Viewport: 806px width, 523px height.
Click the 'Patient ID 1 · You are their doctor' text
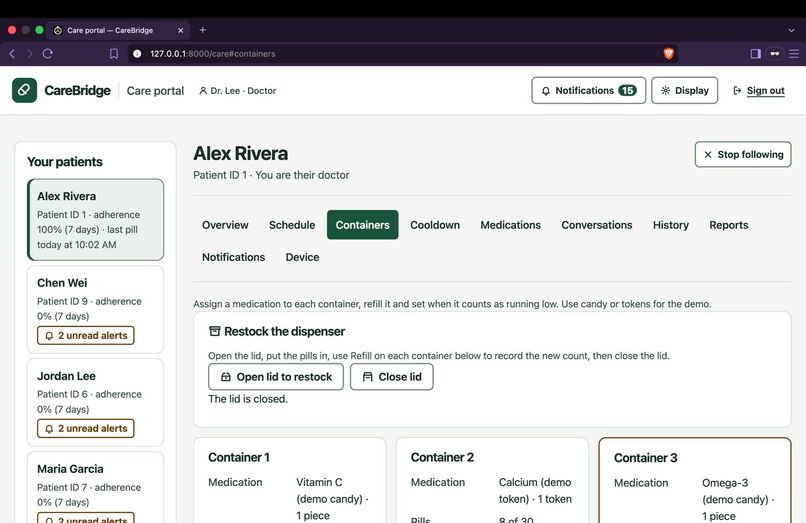tap(271, 175)
